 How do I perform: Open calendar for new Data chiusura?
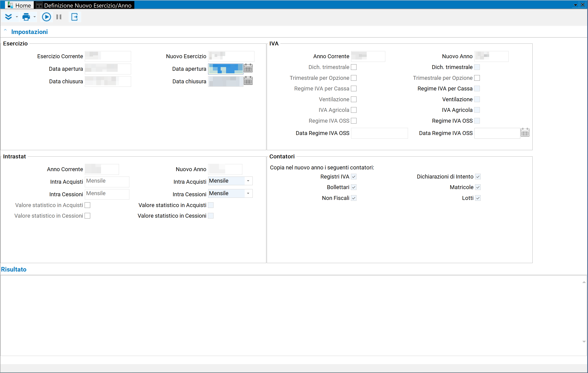point(248,81)
